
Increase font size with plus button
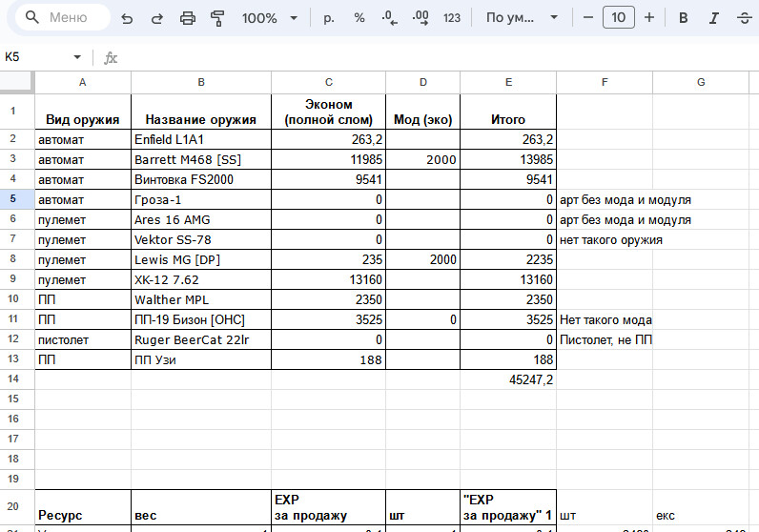[649, 18]
